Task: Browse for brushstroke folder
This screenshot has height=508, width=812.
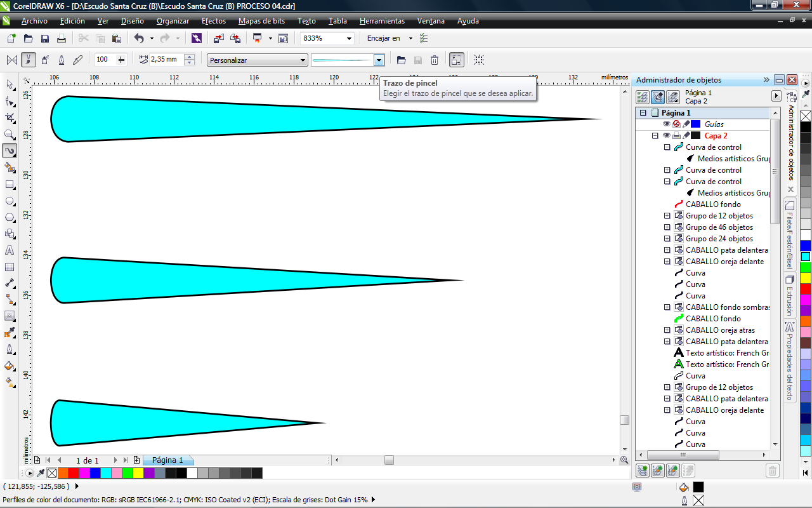Action: 401,60
